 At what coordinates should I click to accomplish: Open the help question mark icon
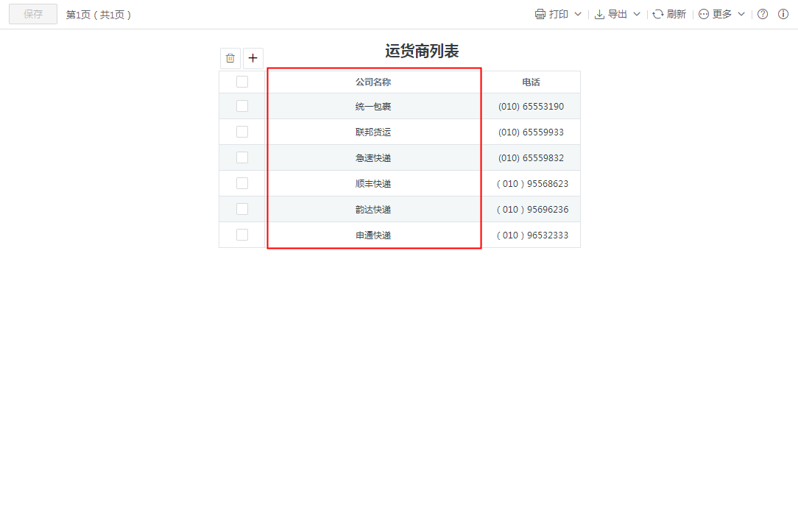[763, 14]
